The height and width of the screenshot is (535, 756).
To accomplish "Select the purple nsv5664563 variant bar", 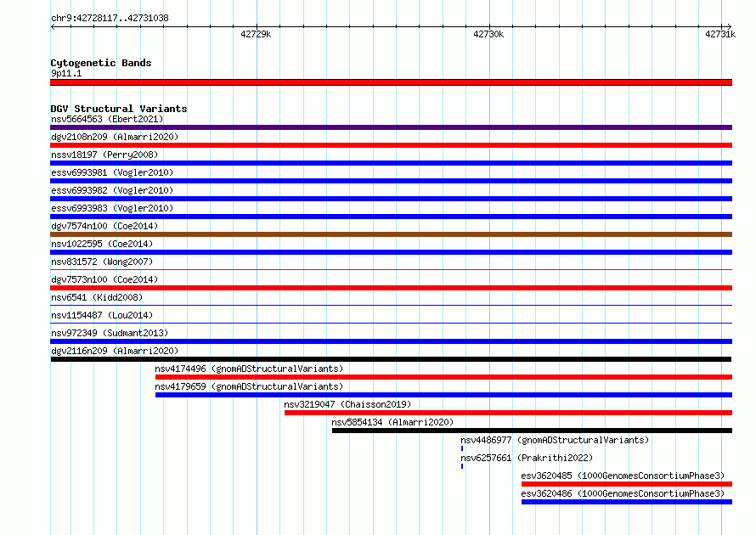I will 391,127.
